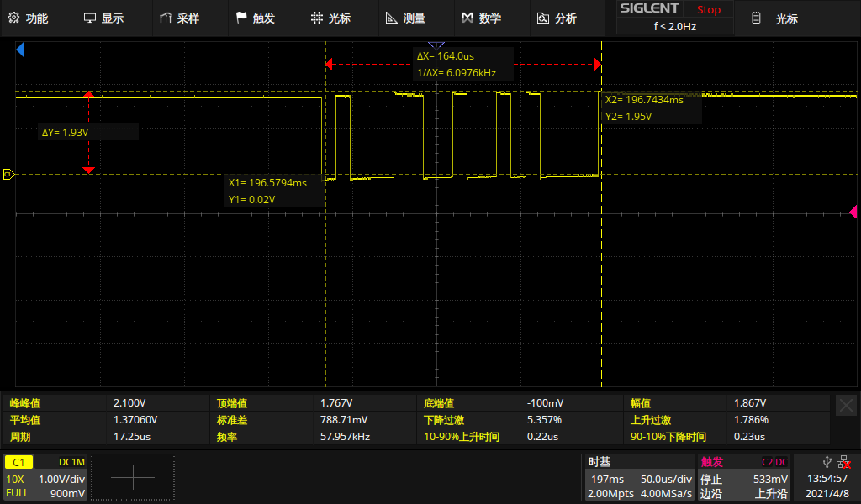This screenshot has width=861, height=504.
Task: Toggle the red Stop run state indicator
Action: point(708,9)
